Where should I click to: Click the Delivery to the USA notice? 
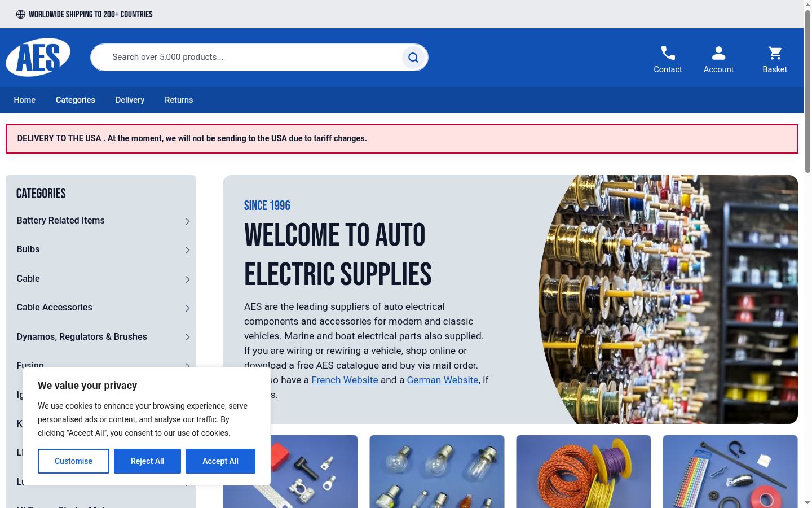click(x=401, y=139)
